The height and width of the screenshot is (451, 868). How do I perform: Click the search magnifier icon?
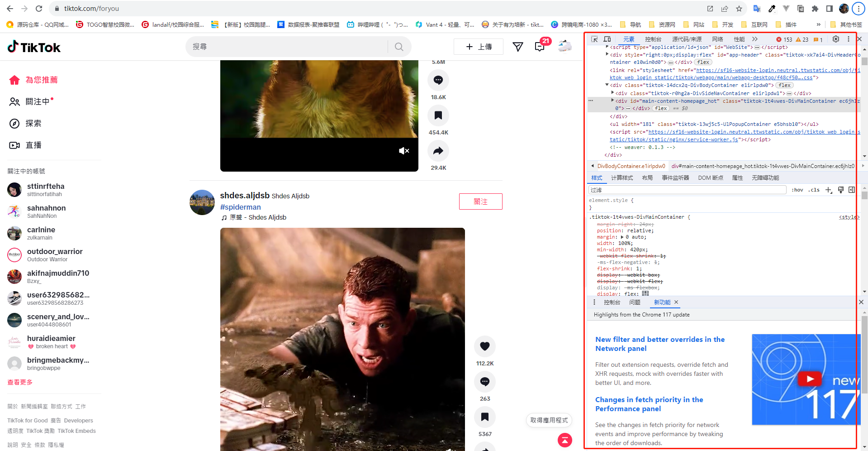(x=398, y=47)
